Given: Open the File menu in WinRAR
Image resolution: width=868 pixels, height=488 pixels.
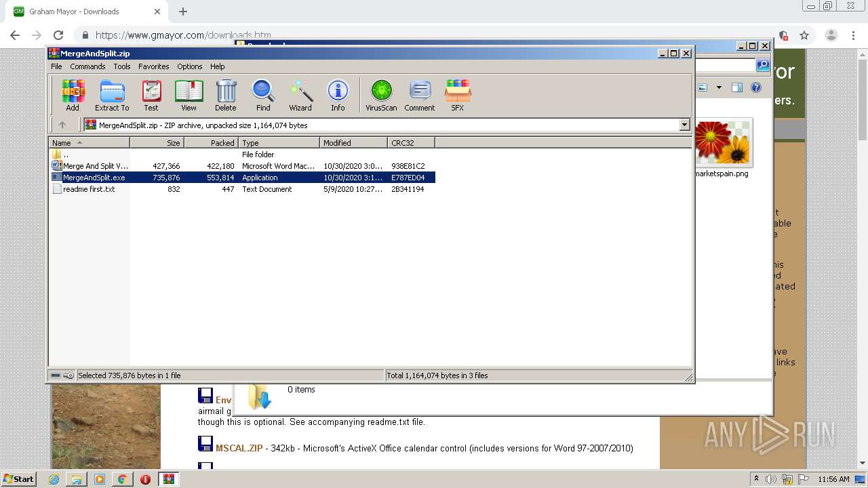Looking at the screenshot, I should tap(56, 66).
